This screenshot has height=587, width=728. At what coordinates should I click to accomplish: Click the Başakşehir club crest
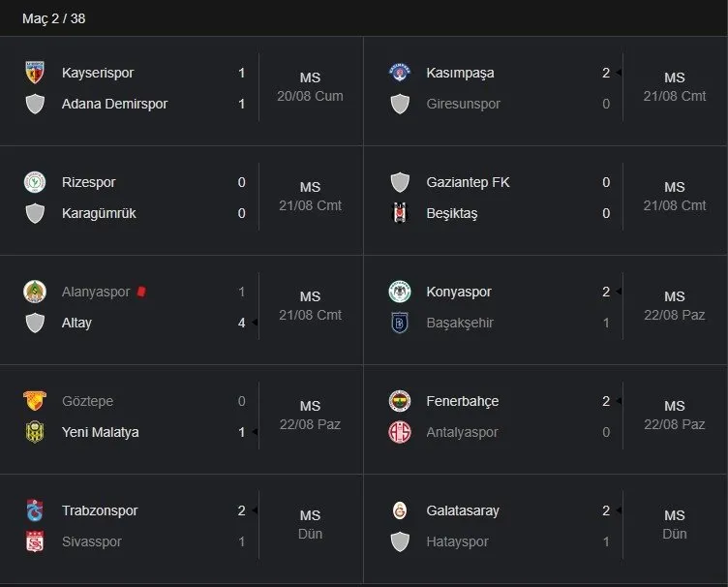pos(400,323)
